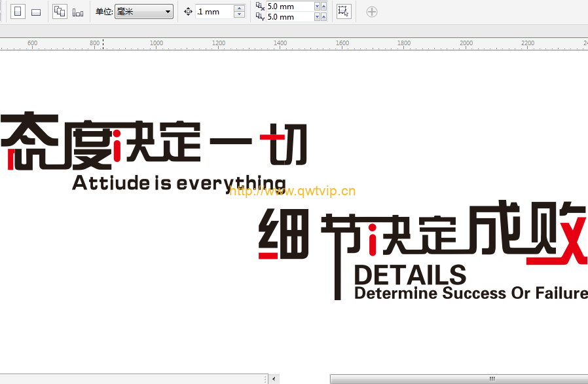Click ruler mark 1000

coord(156,43)
